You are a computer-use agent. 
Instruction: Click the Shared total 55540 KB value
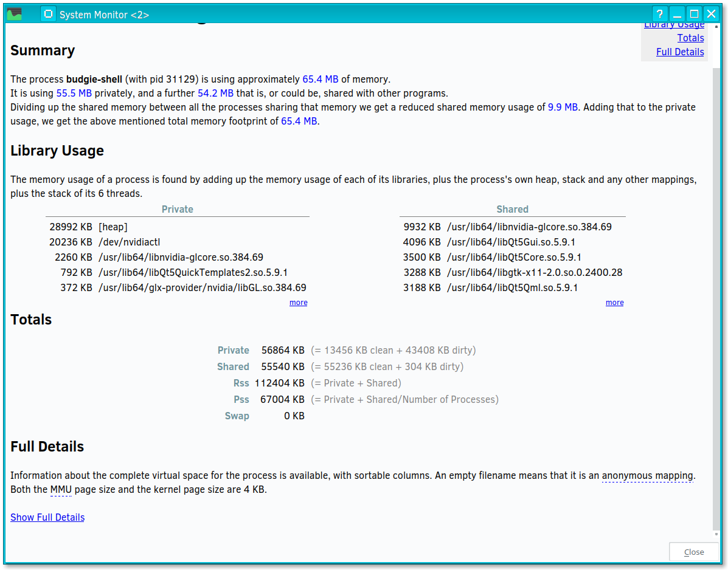283,367
